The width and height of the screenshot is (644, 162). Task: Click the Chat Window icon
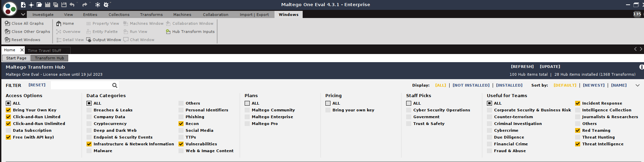[x=126, y=40]
